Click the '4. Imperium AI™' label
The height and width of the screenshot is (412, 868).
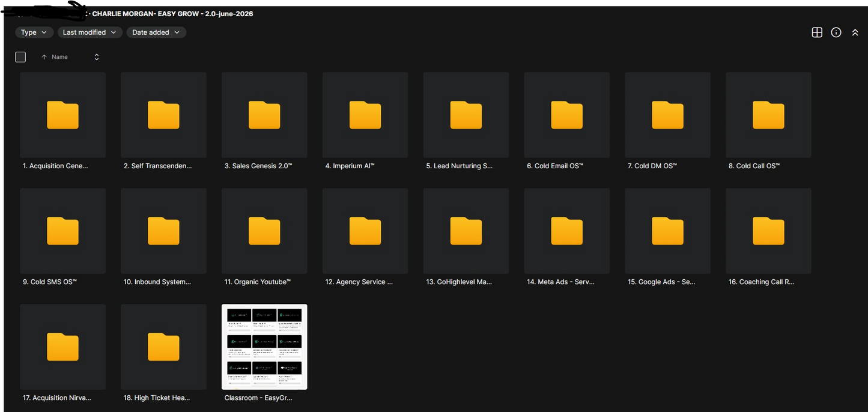(x=350, y=166)
